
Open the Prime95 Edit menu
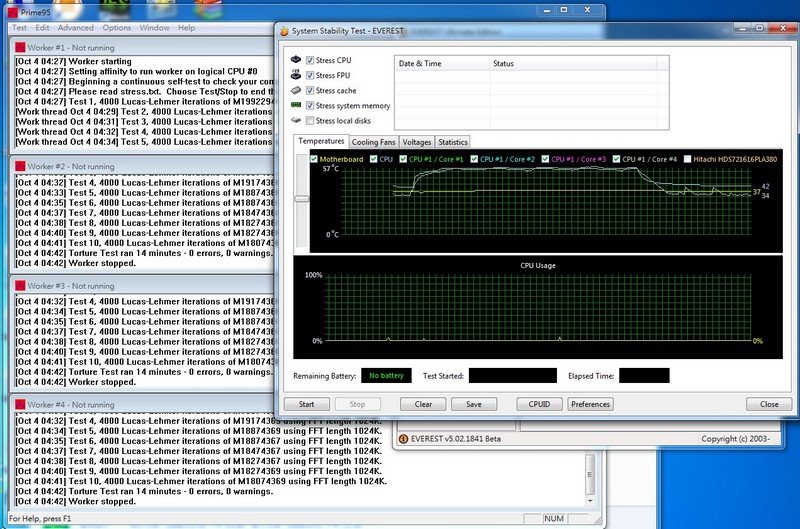42,28
